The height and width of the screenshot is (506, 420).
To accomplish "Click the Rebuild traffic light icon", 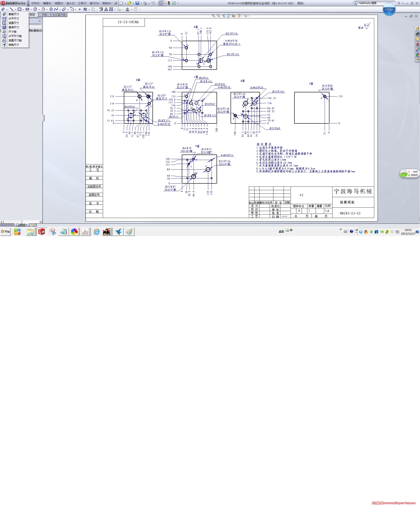I will 169,3.
